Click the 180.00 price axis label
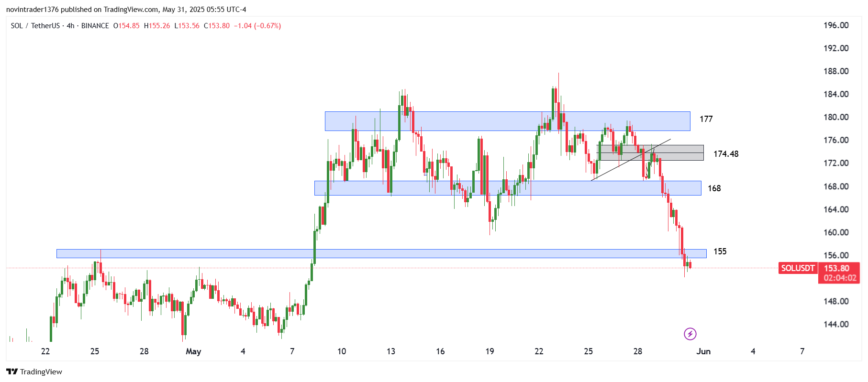 (x=836, y=117)
